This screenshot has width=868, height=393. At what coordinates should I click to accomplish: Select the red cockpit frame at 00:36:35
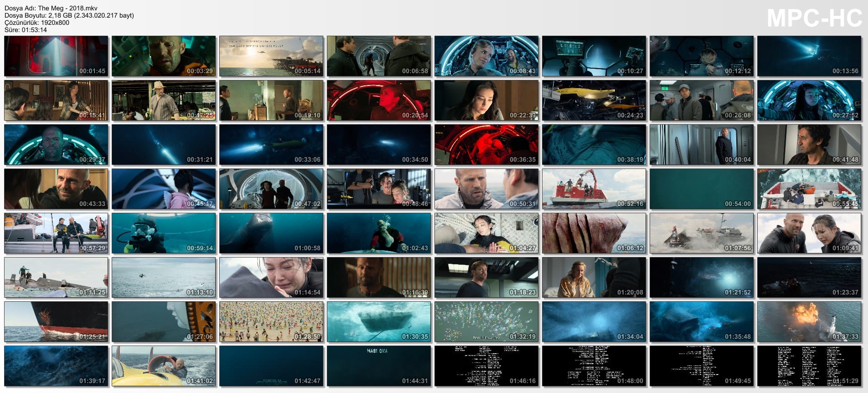(x=486, y=145)
